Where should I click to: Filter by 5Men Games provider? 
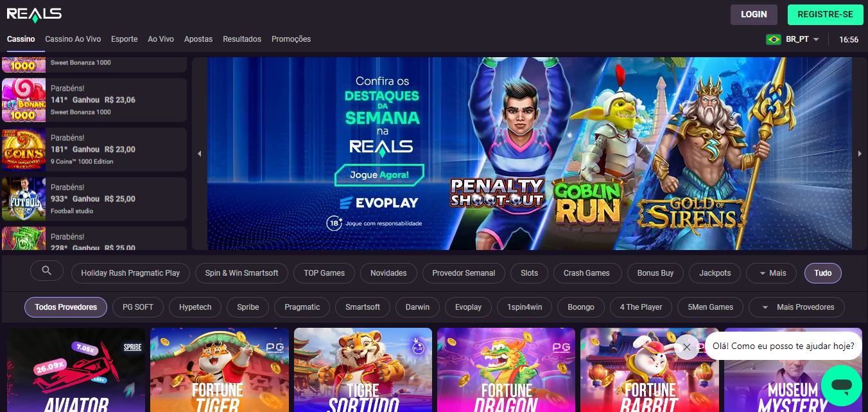point(710,307)
